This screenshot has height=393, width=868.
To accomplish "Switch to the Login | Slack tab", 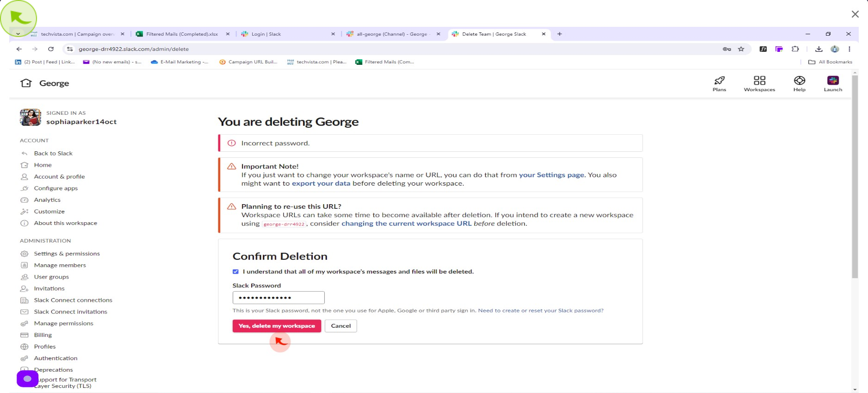I will pyautogui.click(x=287, y=34).
